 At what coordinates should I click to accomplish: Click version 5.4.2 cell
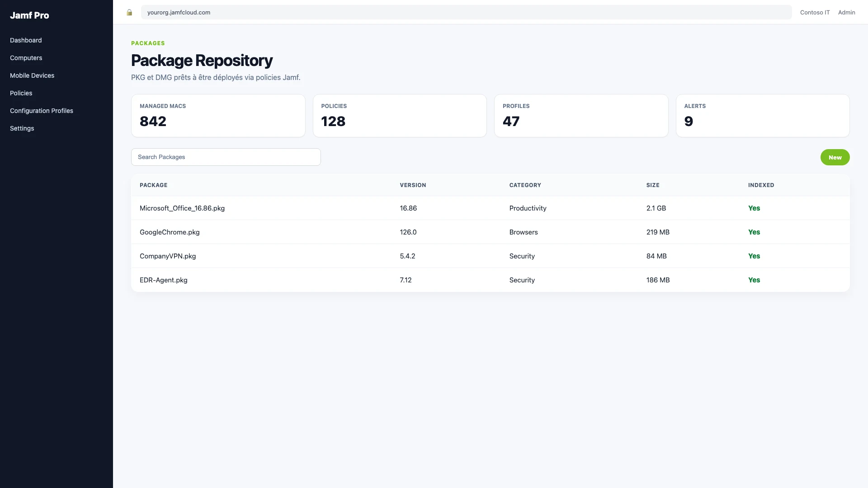tap(407, 256)
